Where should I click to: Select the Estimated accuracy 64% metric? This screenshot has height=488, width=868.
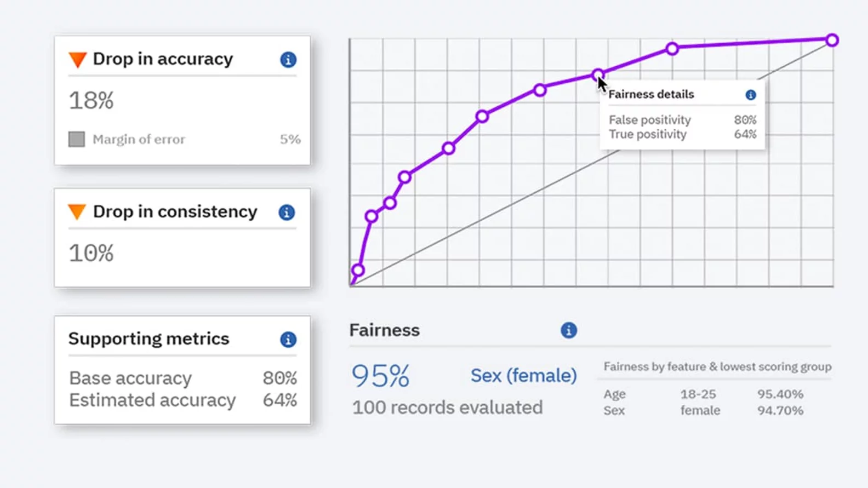[x=182, y=400]
